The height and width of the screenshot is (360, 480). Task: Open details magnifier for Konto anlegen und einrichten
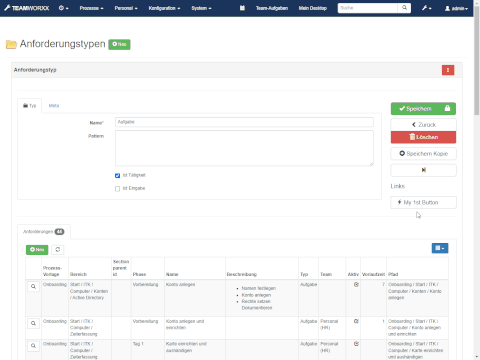coord(33,323)
